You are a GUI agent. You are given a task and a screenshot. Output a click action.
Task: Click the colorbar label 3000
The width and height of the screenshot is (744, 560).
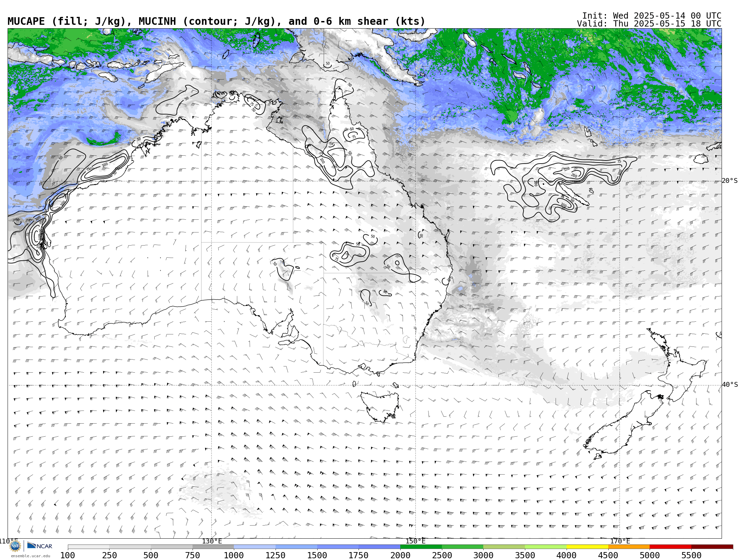point(483,555)
